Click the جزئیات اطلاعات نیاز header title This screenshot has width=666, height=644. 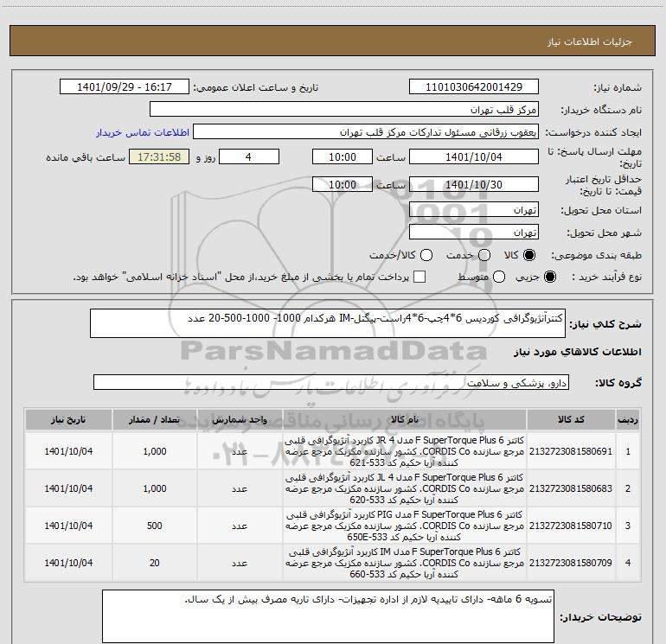(590, 41)
